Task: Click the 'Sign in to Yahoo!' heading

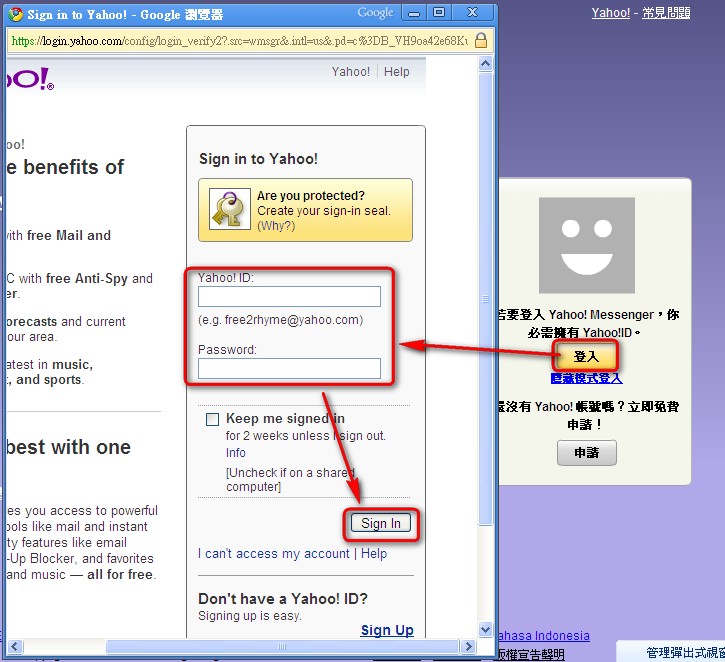Action: (258, 159)
